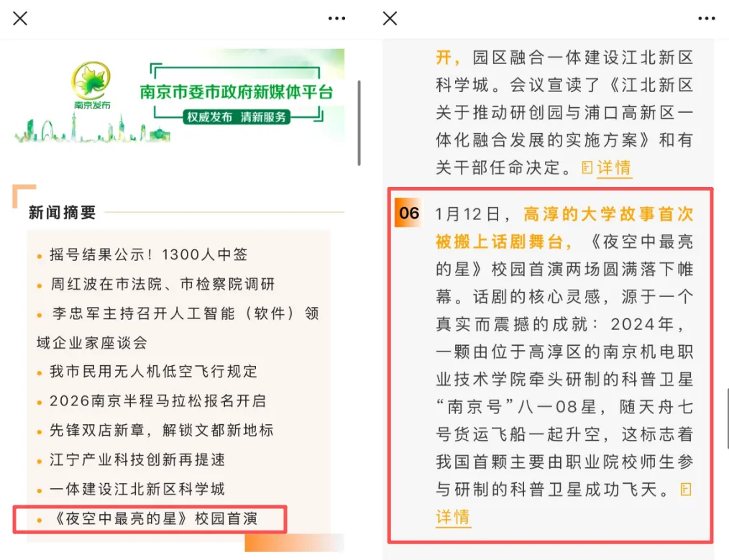The height and width of the screenshot is (560, 729).
Task: Open 周红波在市法院、市检察院调研 headline
Action: (162, 284)
